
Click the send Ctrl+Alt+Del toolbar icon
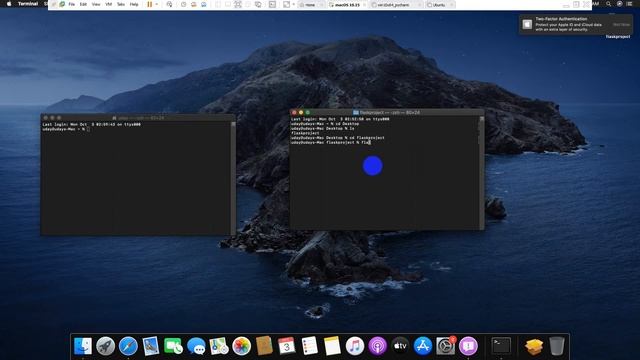click(169, 4)
